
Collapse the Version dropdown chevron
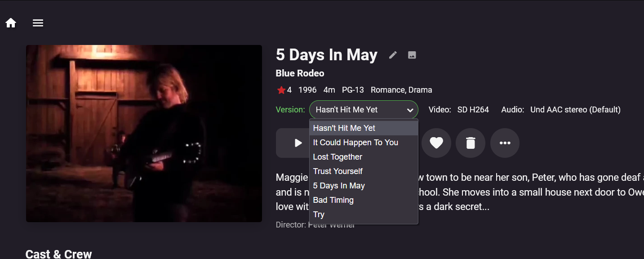410,110
